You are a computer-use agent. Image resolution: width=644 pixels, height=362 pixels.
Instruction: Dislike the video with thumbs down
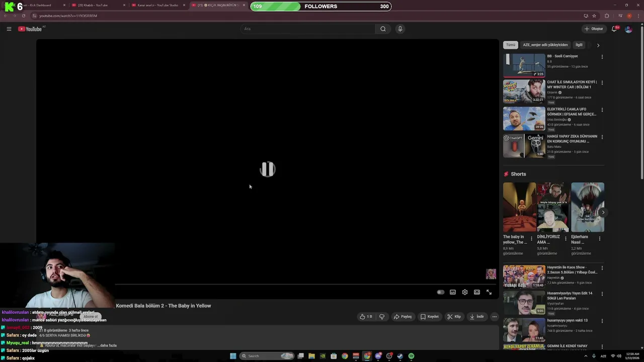(382, 317)
